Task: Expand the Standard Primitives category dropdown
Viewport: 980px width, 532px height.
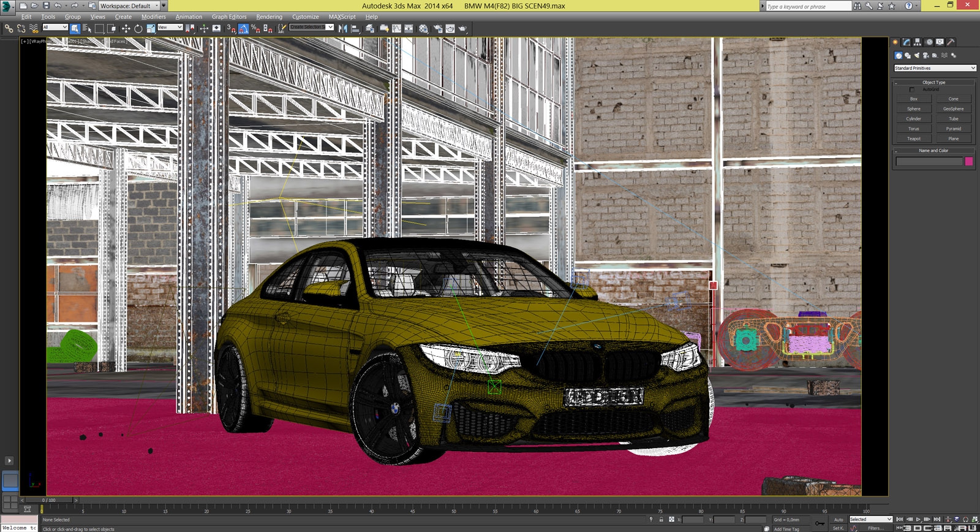Action: (x=935, y=68)
